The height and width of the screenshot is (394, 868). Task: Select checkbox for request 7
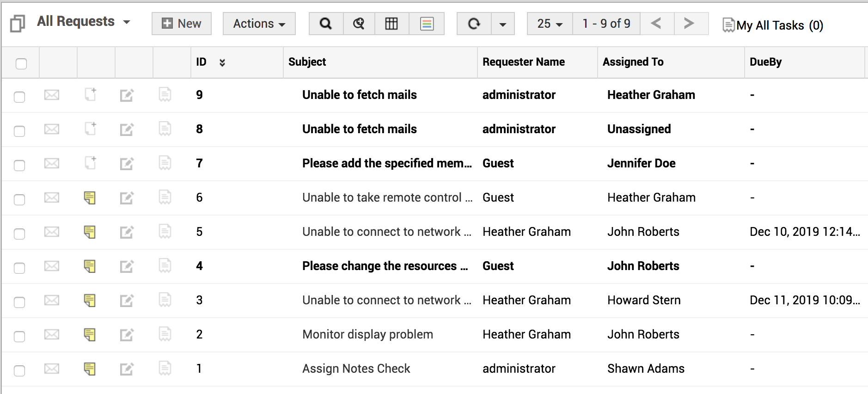[19, 165]
